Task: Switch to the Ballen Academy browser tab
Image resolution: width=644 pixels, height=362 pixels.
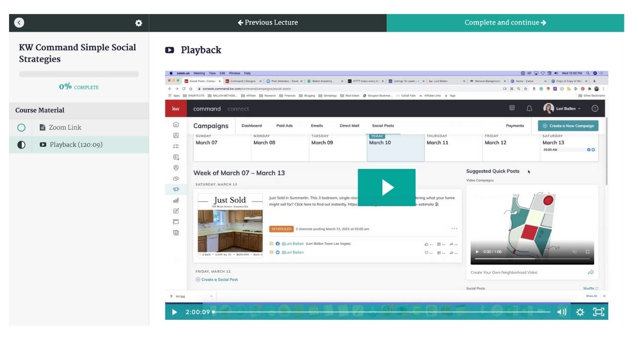Action: click(x=325, y=81)
